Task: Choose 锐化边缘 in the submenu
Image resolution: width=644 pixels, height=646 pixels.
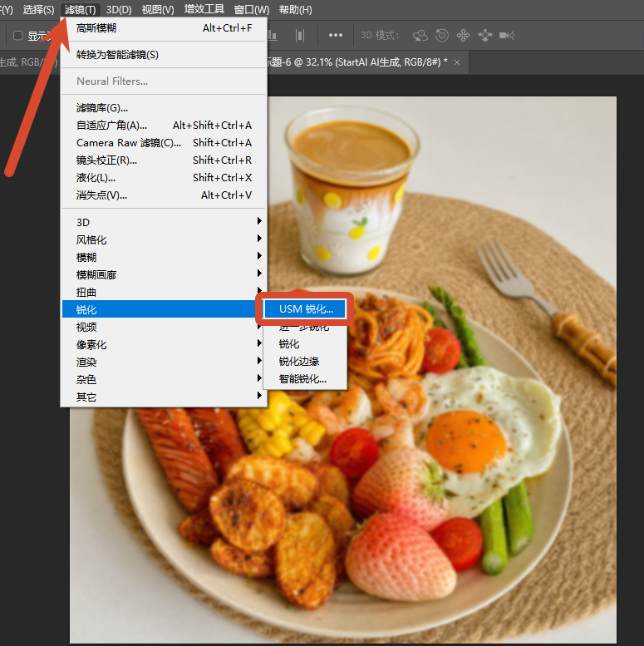Action: pyautogui.click(x=305, y=362)
